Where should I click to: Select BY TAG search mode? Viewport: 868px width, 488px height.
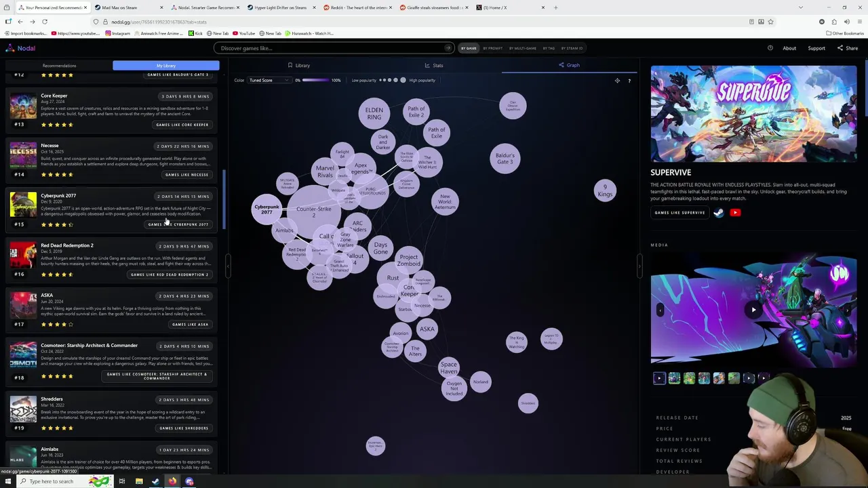pyautogui.click(x=549, y=48)
